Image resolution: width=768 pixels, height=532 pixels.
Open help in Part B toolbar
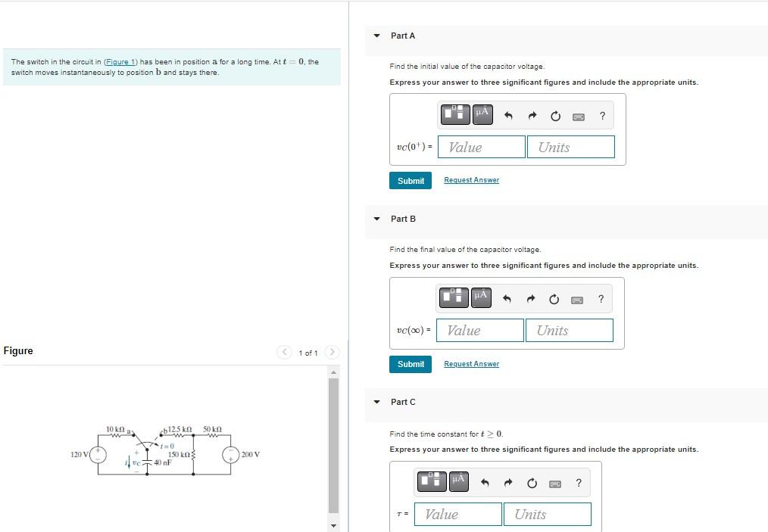601,299
